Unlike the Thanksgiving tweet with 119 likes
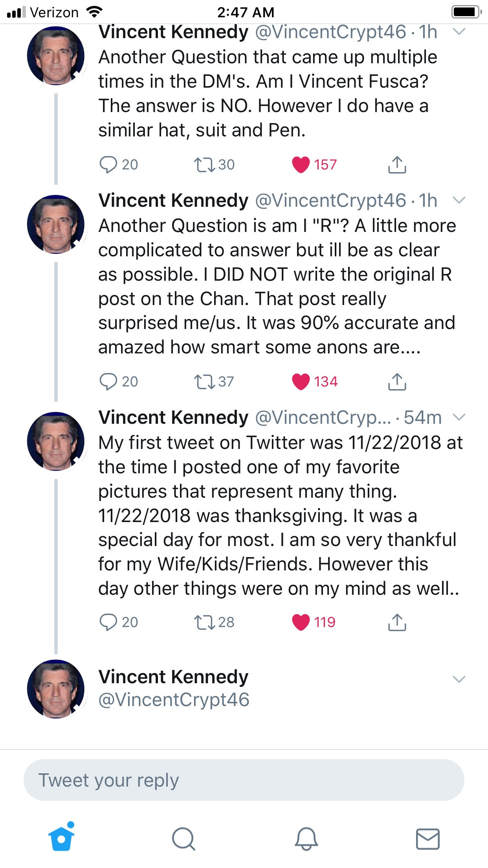Image resolution: width=488 pixels, height=868 pixels. (301, 622)
